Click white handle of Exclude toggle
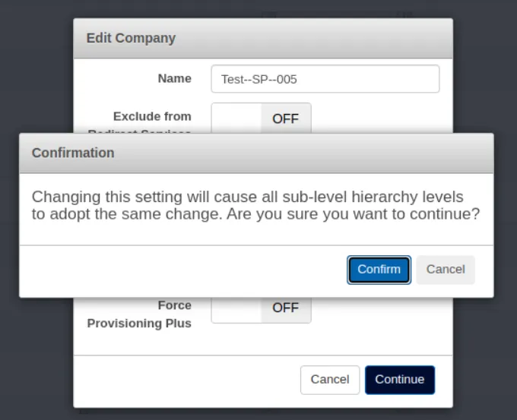This screenshot has width=517, height=420. click(x=236, y=118)
